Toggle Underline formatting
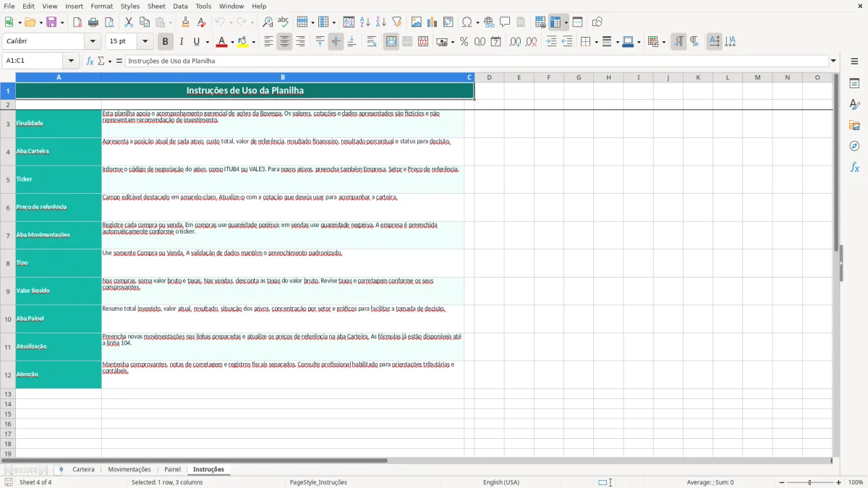 [197, 42]
